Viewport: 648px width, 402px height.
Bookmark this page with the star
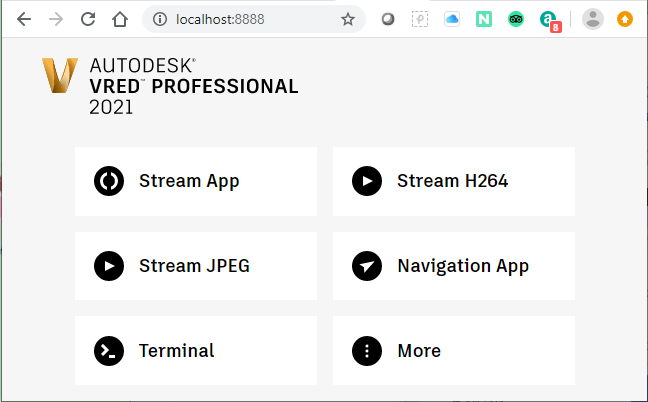(348, 19)
